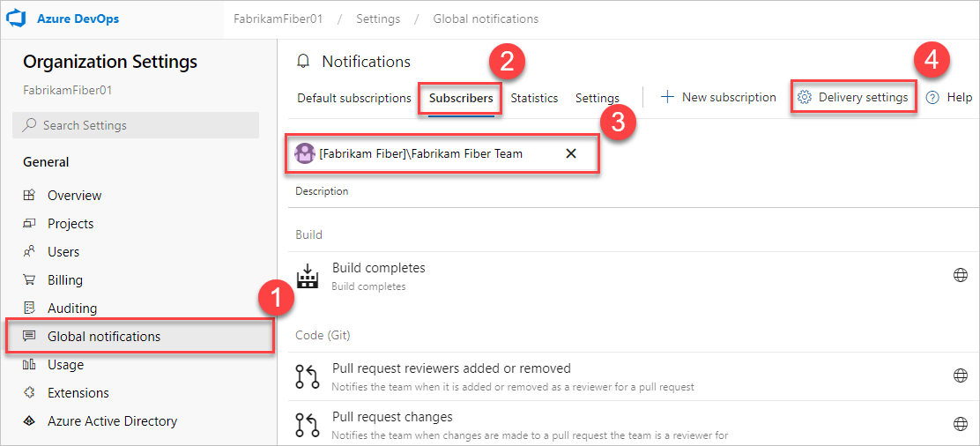This screenshot has width=980, height=446.
Task: Click the plus icon for New subscription
Action: [x=667, y=98]
